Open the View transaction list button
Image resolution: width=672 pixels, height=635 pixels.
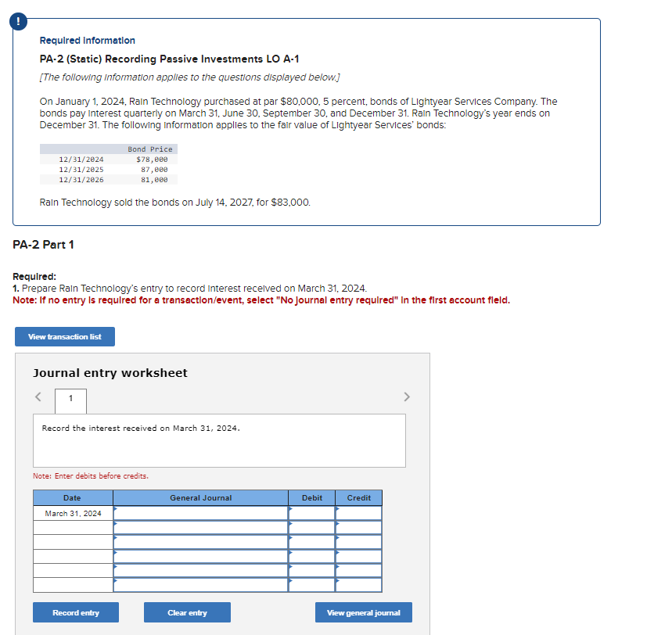click(65, 337)
